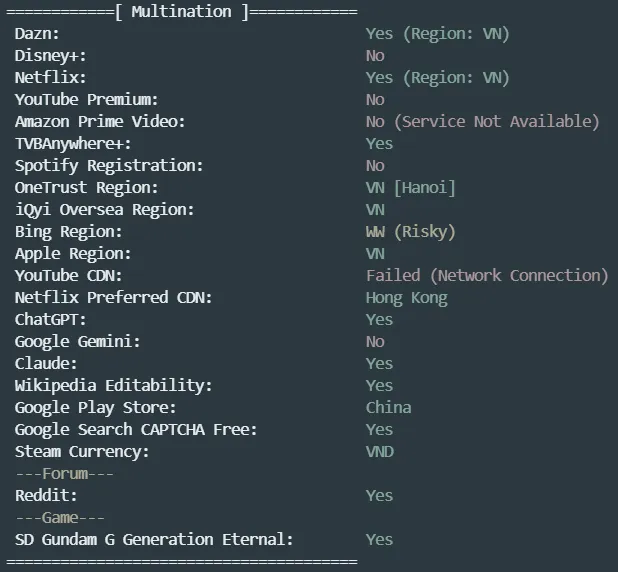Click the 'VN' value beside iQyi Oversea Region
This screenshot has width=618, height=572.
click(x=375, y=210)
